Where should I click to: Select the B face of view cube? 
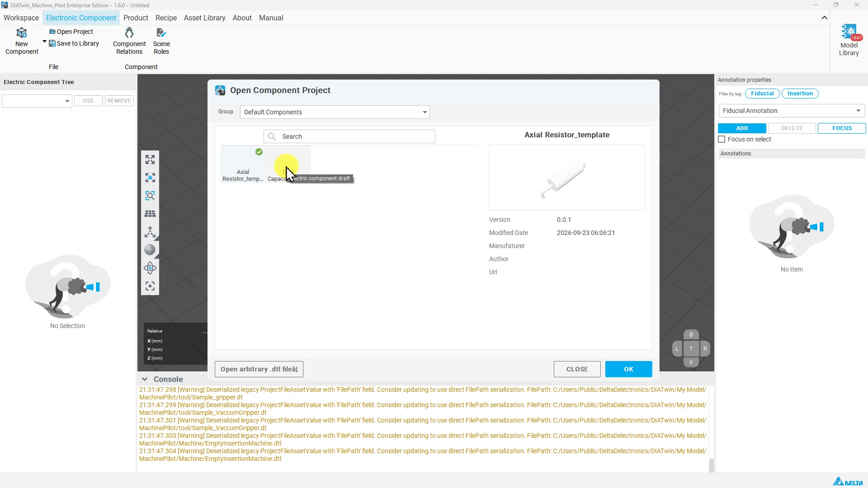691,335
